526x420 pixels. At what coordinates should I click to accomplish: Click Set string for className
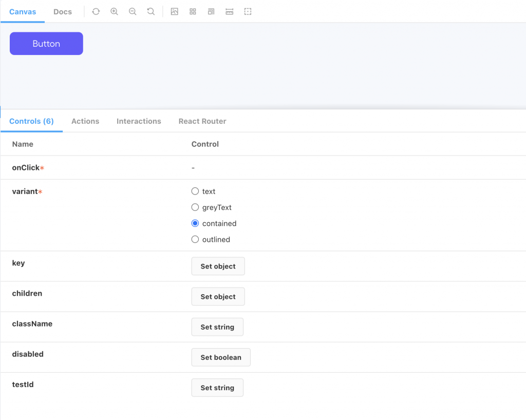pos(217,327)
